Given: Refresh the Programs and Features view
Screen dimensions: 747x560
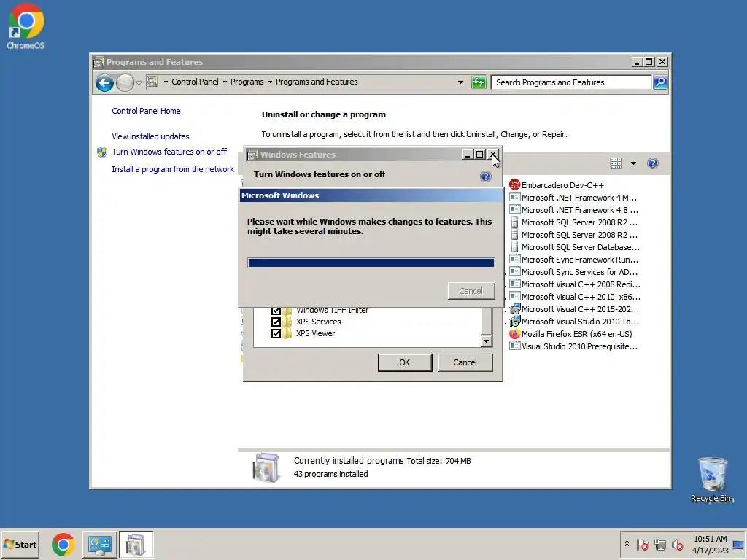Looking at the screenshot, I should (x=479, y=82).
